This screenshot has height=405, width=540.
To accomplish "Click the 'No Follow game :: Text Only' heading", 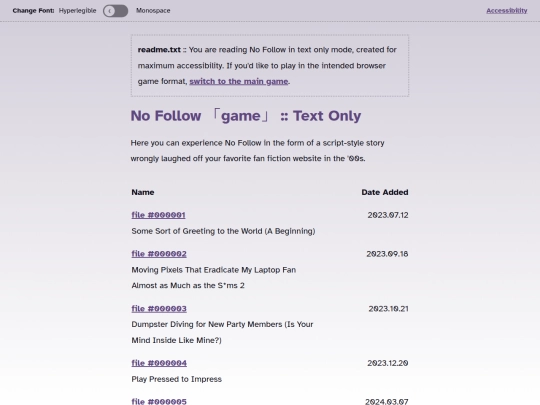I will [x=246, y=116].
